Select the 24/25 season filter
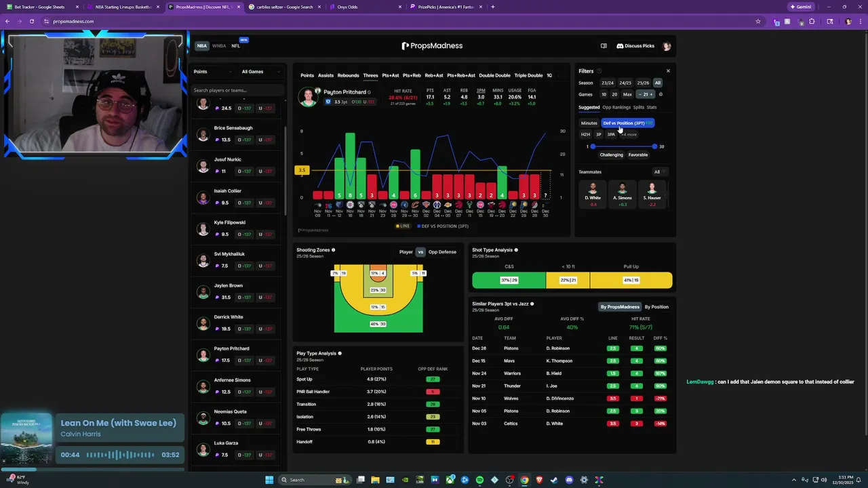Viewport: 868px width, 488px height. coord(625,83)
